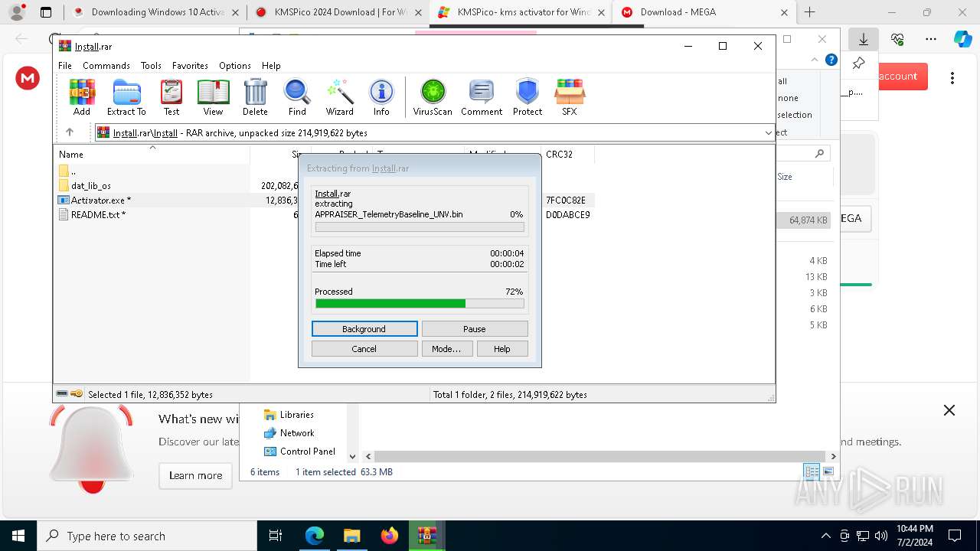The width and height of the screenshot is (980, 551).
Task: Cancel the extraction
Action: (x=364, y=349)
